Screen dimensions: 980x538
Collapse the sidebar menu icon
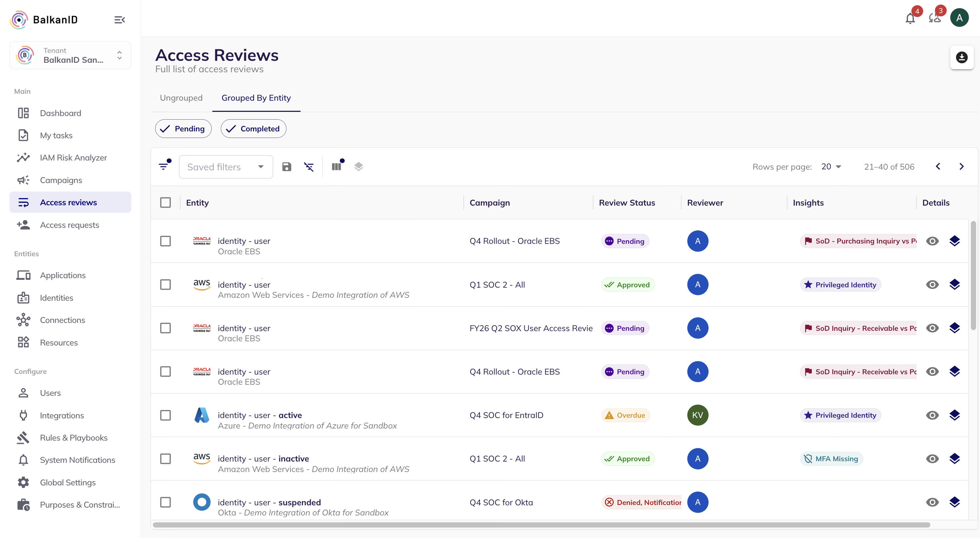tap(120, 20)
